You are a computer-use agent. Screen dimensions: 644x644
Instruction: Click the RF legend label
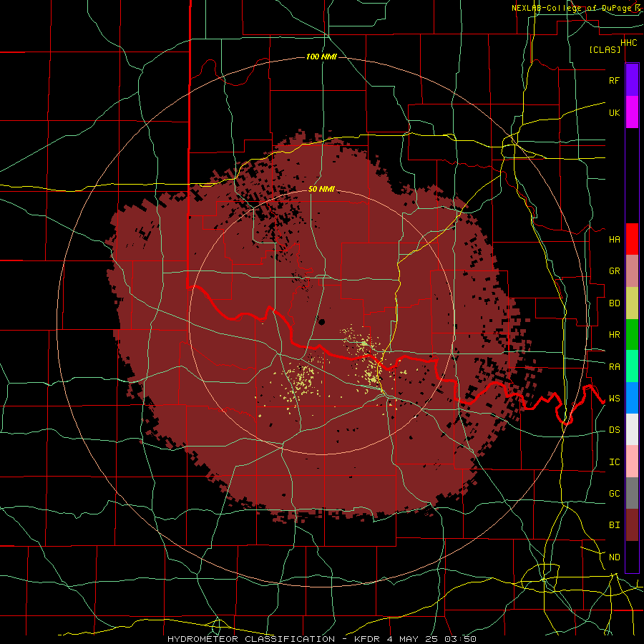point(614,80)
